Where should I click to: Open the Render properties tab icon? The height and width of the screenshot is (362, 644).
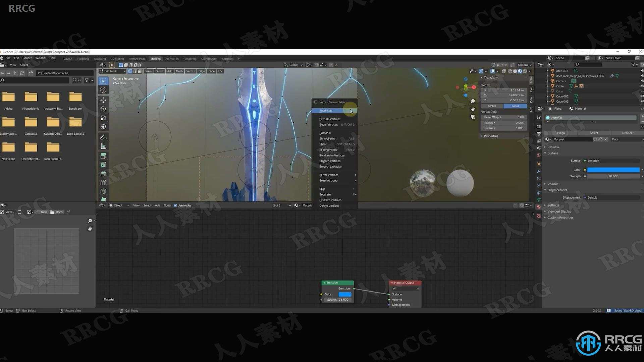point(539,126)
